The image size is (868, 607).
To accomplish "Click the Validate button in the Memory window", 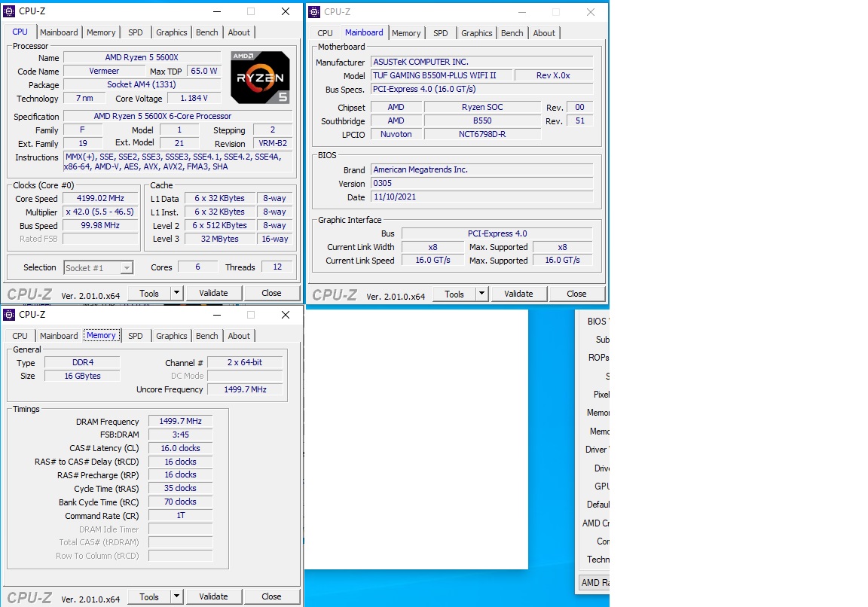I will pyautogui.click(x=213, y=596).
